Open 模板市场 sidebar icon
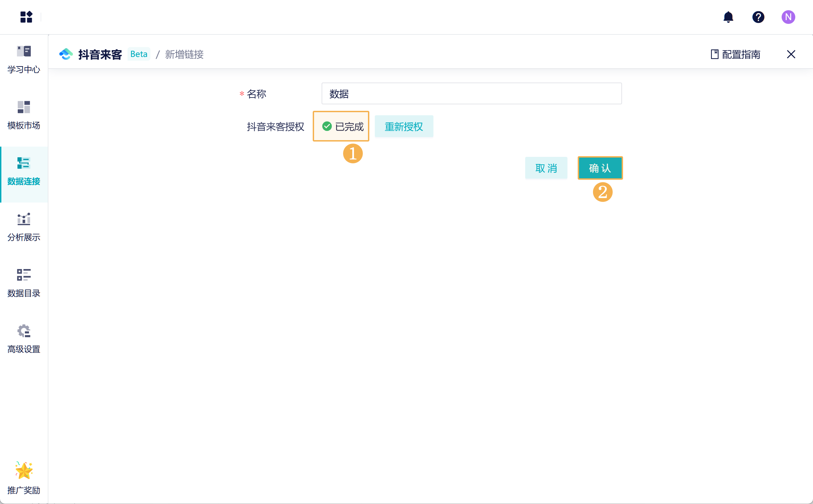This screenshot has width=813, height=504. 24,107
